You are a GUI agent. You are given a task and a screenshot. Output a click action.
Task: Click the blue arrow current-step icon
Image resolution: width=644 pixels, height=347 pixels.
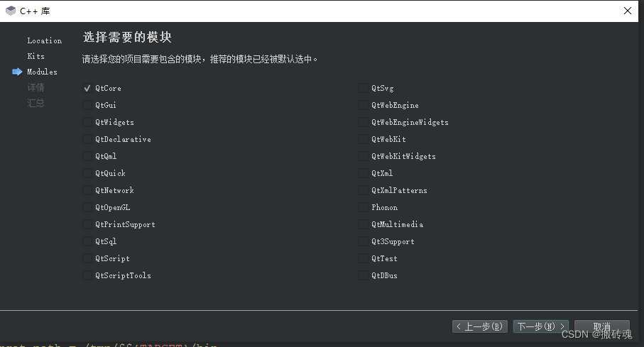click(17, 72)
